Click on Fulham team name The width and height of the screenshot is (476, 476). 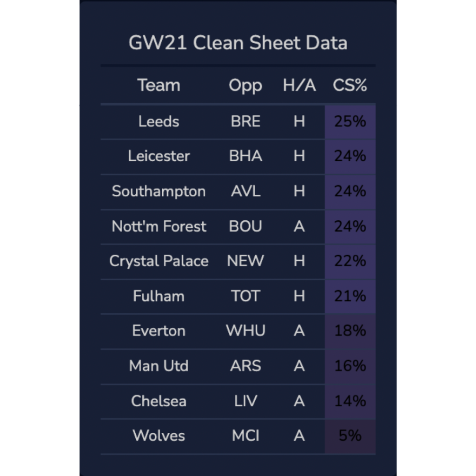[x=159, y=296]
